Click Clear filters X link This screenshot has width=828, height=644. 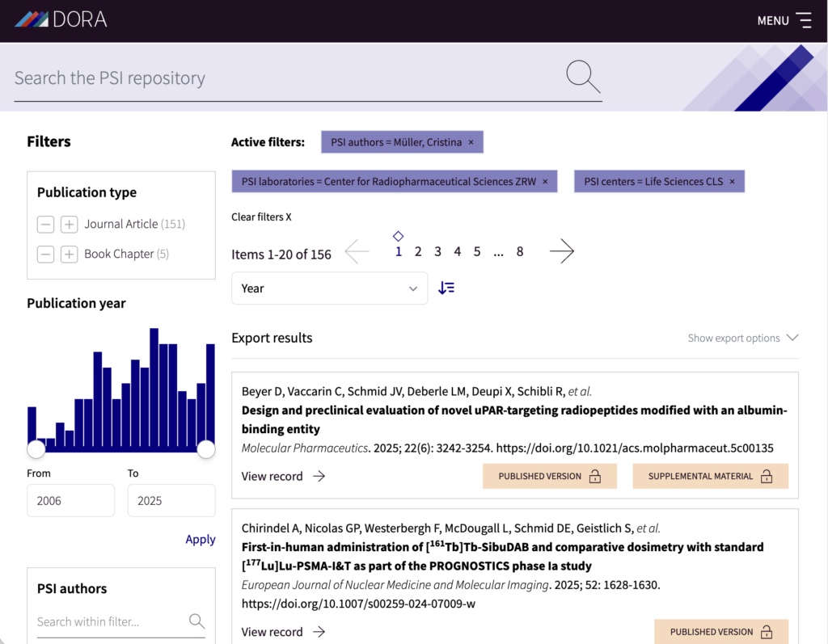tap(261, 217)
